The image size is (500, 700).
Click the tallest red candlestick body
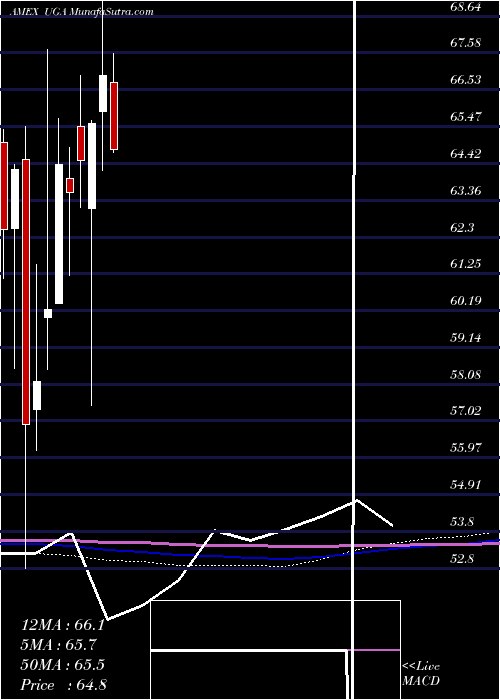click(x=26, y=292)
